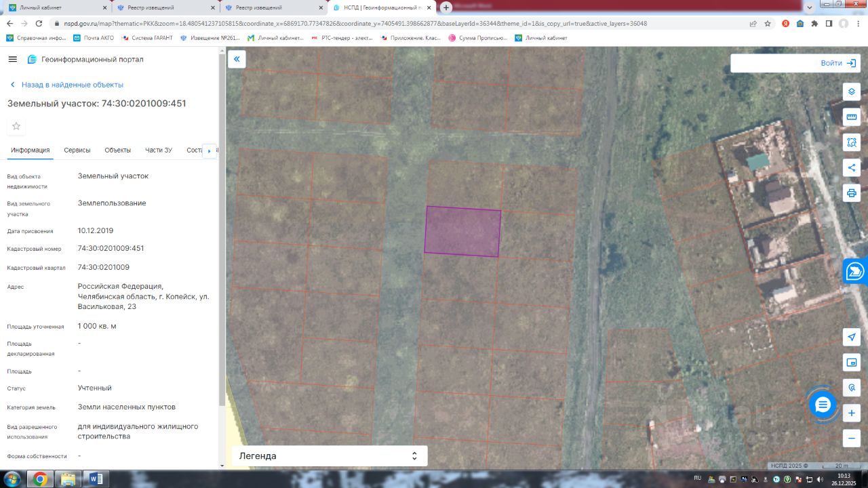Expand the Легенда panel
868x488 pixels.
[x=330, y=456]
